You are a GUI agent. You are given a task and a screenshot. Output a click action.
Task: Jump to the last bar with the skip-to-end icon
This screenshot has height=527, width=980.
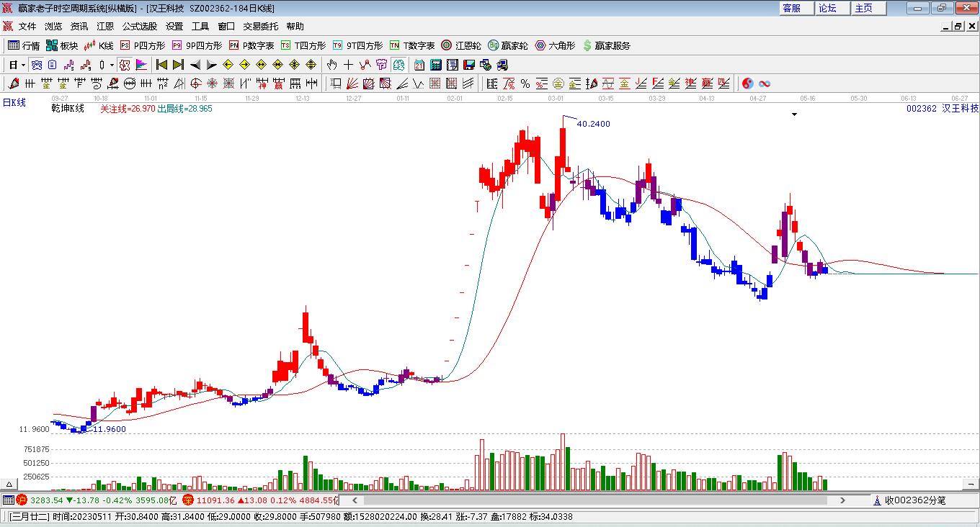[178, 65]
